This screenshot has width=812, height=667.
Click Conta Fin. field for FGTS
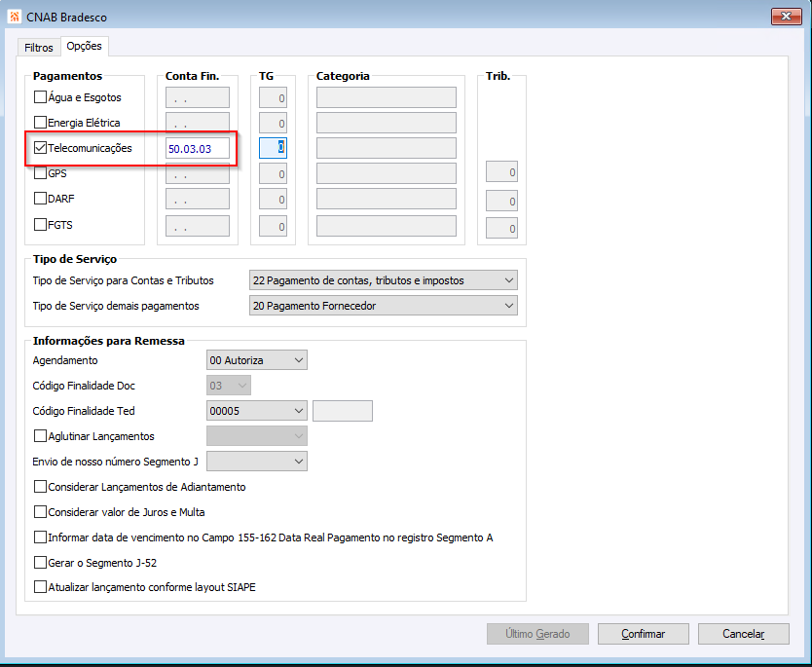[x=198, y=226]
